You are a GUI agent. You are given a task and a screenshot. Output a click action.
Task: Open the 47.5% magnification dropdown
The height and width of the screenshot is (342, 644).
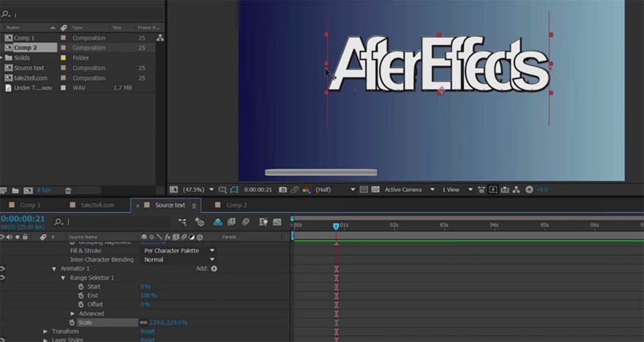(198, 189)
